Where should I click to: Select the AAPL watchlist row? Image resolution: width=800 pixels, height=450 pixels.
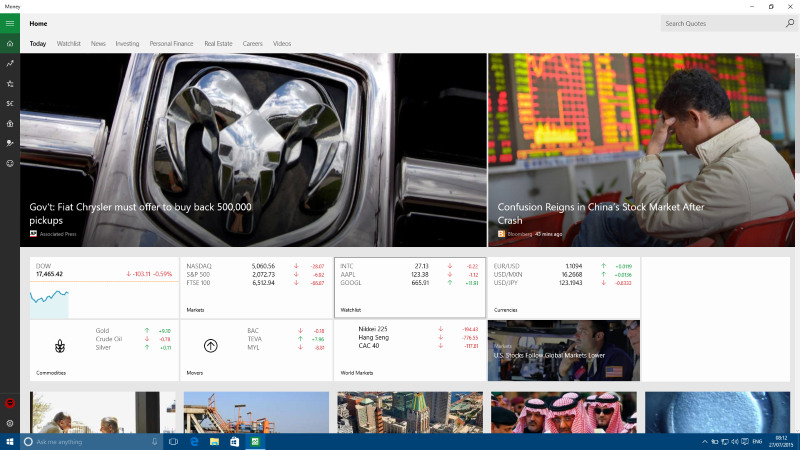tap(409, 274)
